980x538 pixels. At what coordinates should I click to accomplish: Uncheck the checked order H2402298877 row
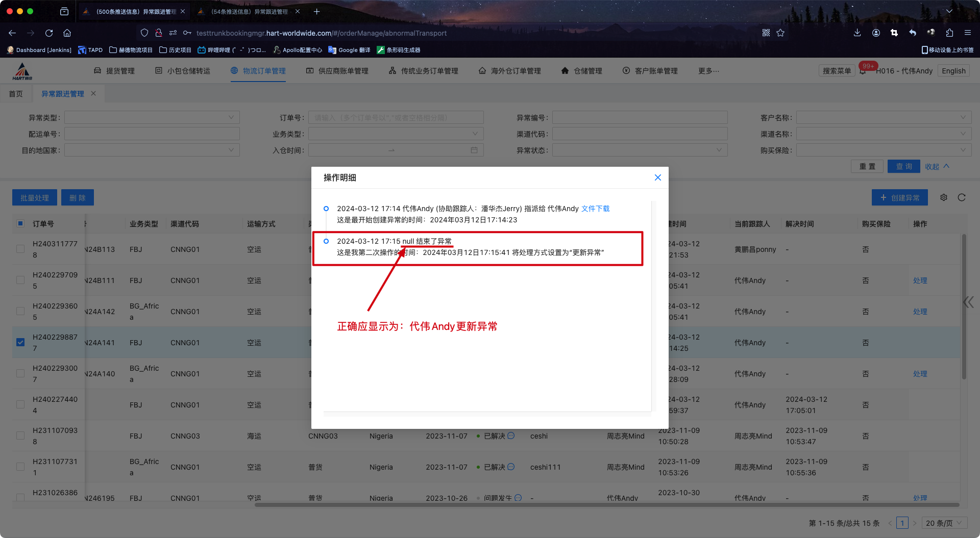[x=20, y=342]
